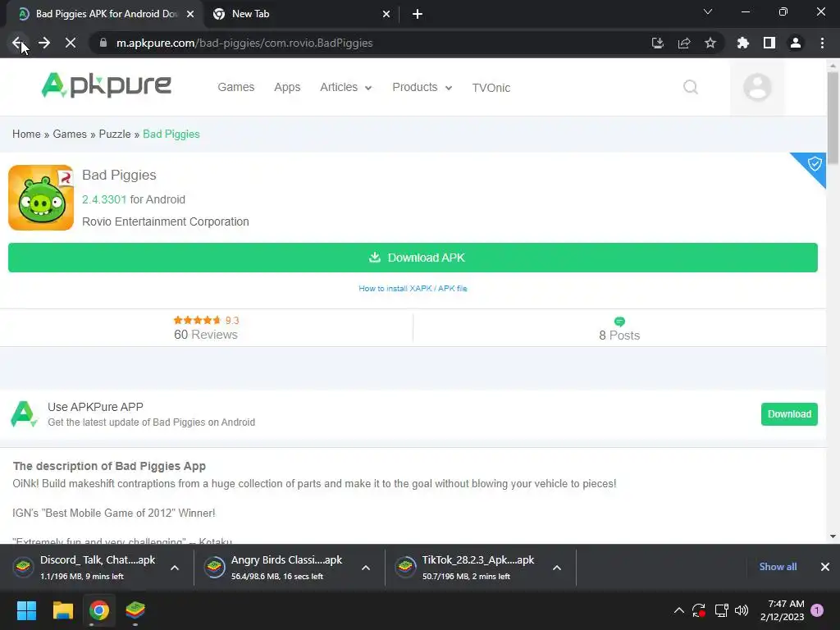The height and width of the screenshot is (630, 840).
Task: Click the Discord apk download file icon
Action: 23,568
